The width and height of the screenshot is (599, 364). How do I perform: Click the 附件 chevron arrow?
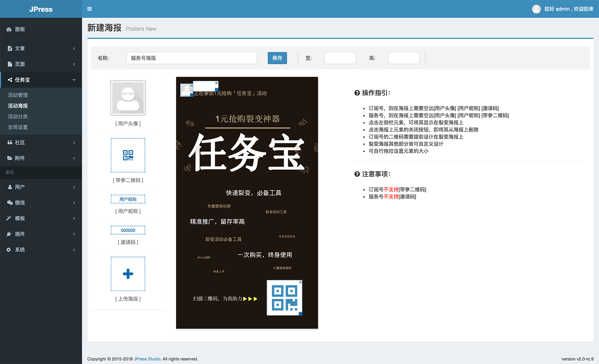pos(74,158)
